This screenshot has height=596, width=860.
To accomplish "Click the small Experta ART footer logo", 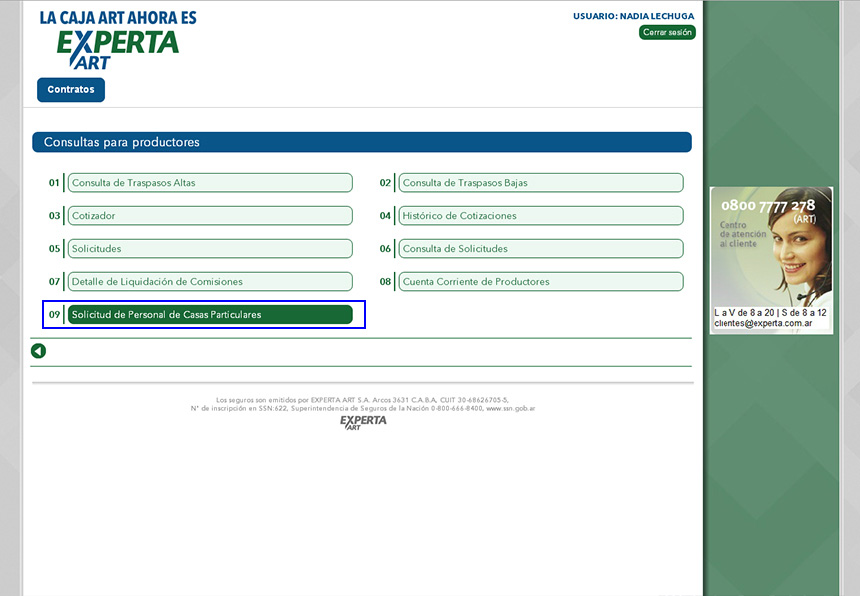I will [363, 422].
